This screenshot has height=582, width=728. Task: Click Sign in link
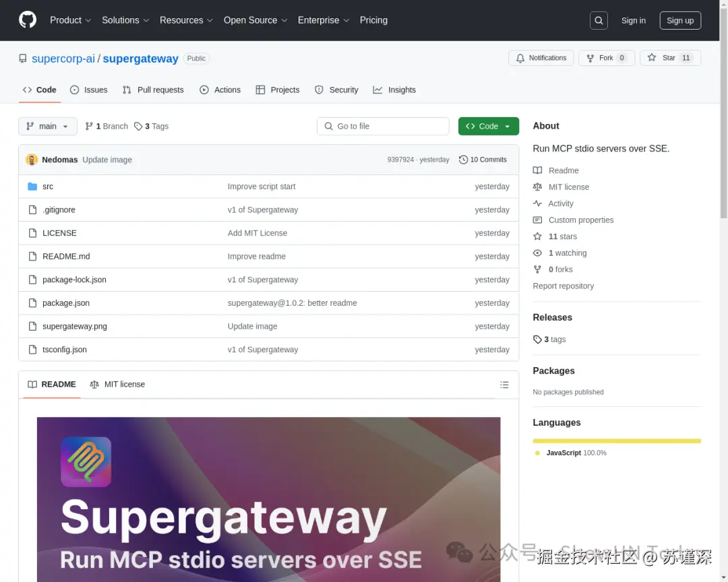pos(633,20)
